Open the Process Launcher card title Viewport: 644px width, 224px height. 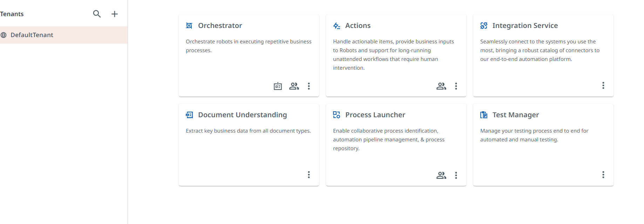coord(375,115)
